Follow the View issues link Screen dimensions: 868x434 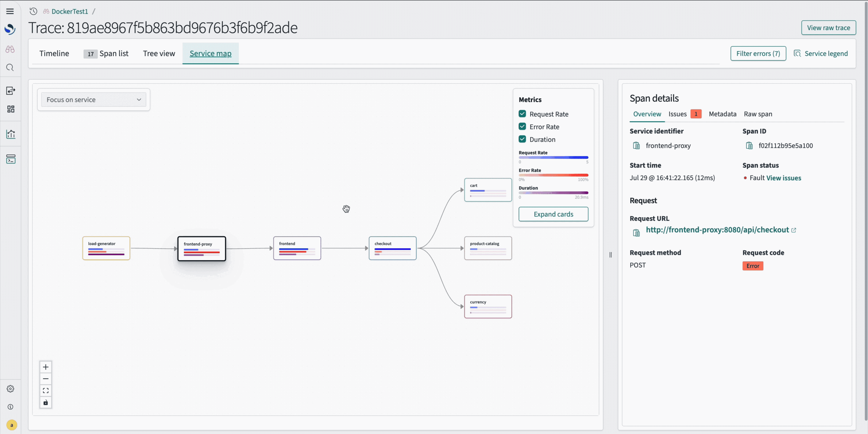click(784, 178)
